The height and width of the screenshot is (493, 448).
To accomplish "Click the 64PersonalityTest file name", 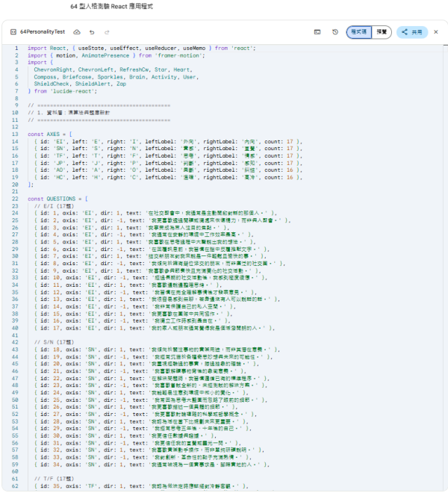I will pos(43,33).
